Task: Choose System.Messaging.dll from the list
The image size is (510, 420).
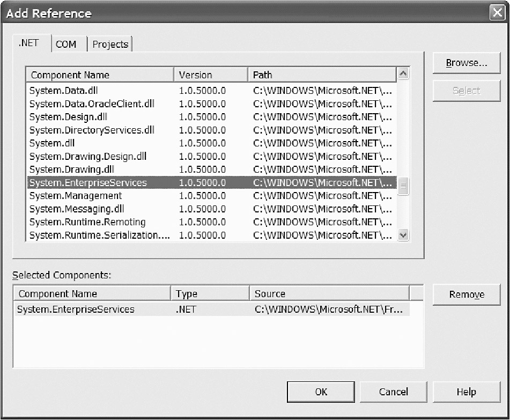Action: tap(77, 209)
